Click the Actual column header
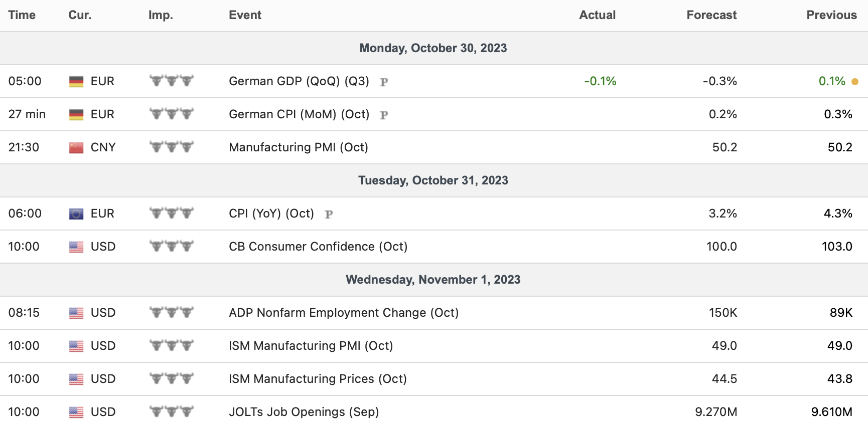868x427 pixels. [x=597, y=15]
